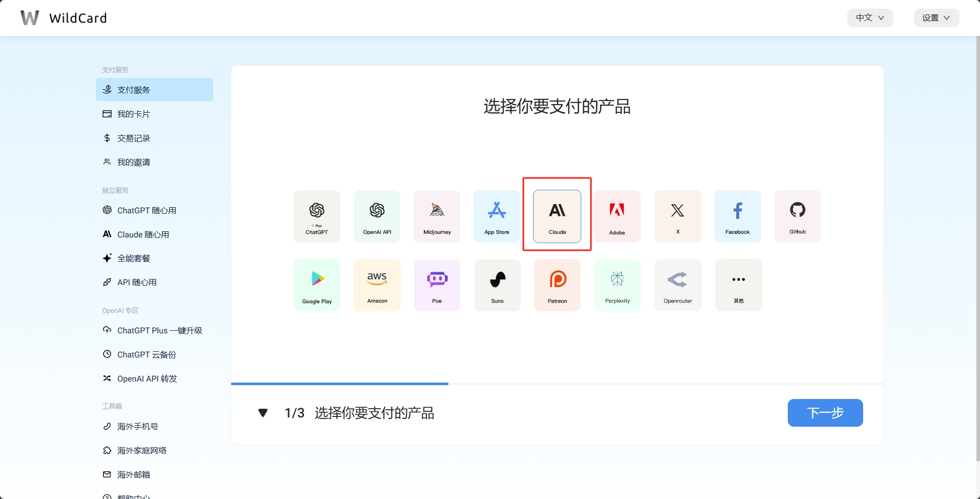Pick the Amazon aws product tile
Image resolution: width=980 pixels, height=499 pixels.
tap(377, 285)
